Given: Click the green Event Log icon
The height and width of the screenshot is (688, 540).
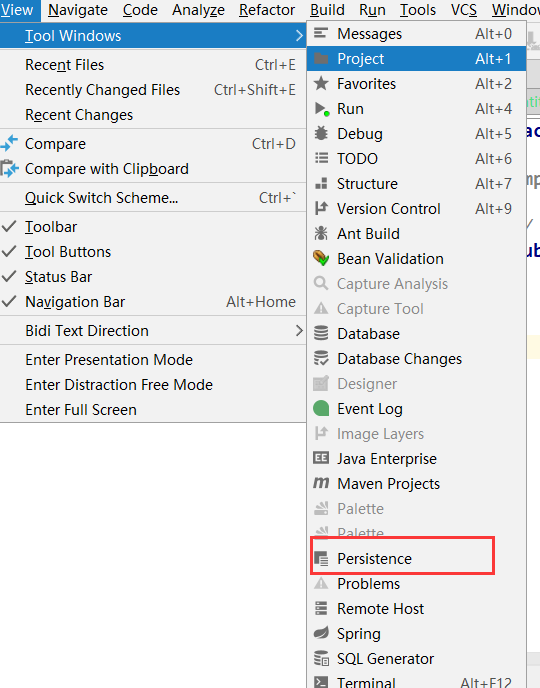Looking at the screenshot, I should point(321,408).
